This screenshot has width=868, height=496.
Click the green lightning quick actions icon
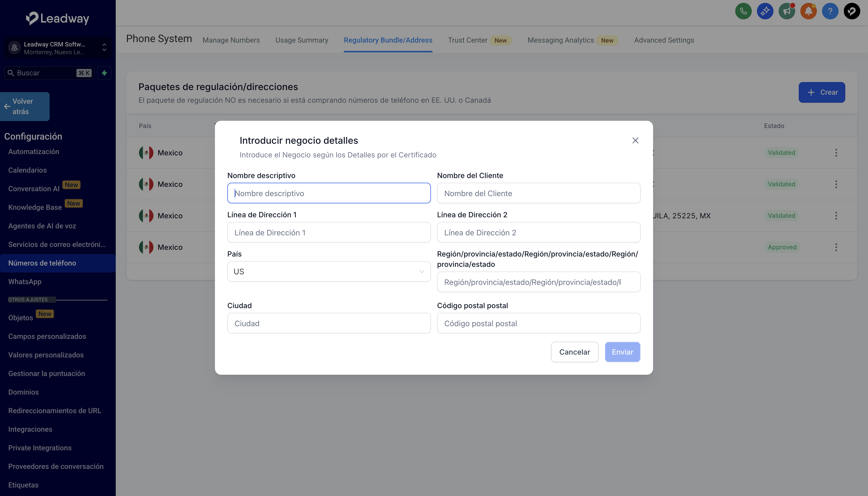coord(104,73)
